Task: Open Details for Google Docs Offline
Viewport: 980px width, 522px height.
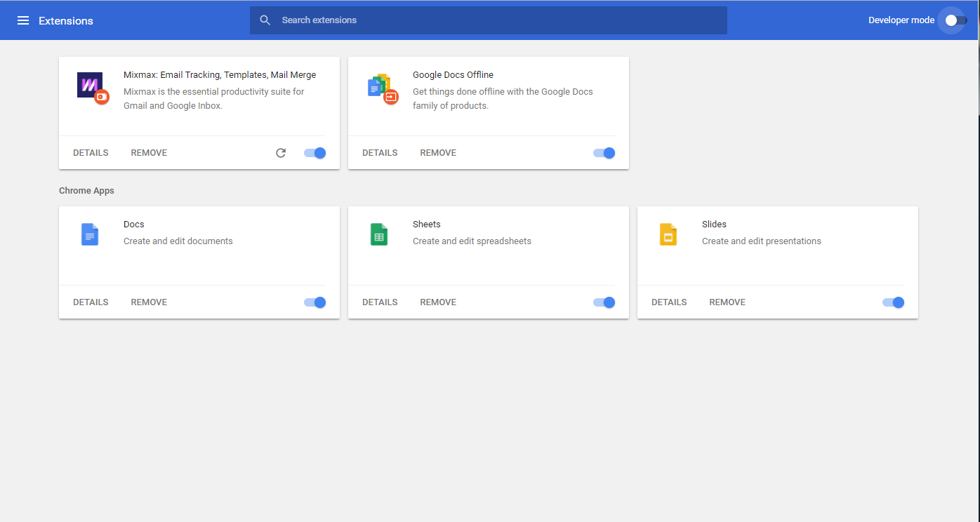Action: click(x=380, y=153)
